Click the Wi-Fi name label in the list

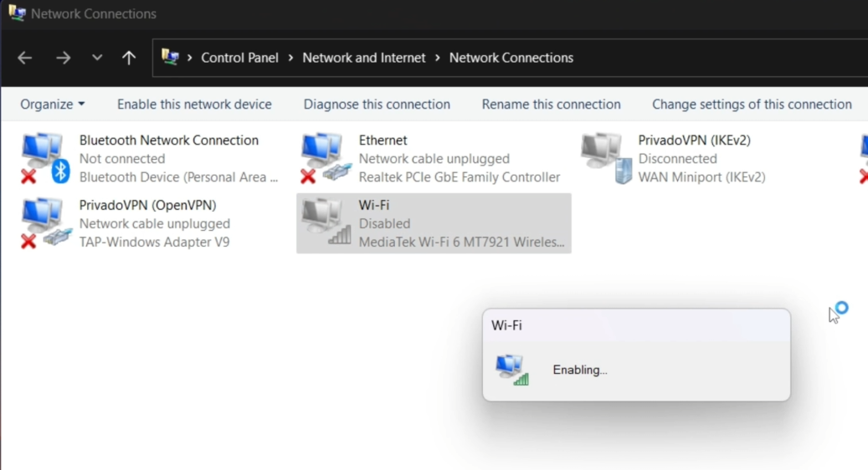[374, 205]
